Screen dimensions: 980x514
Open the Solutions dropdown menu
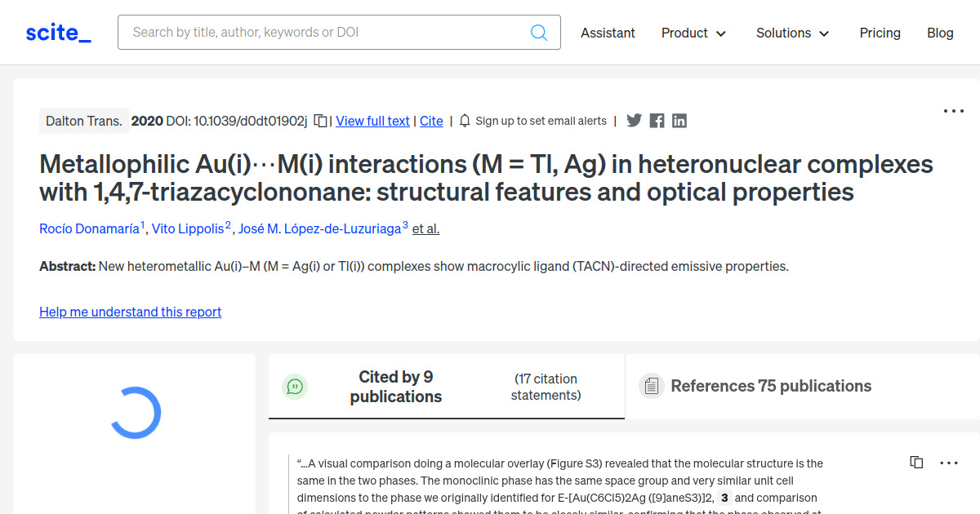(791, 33)
